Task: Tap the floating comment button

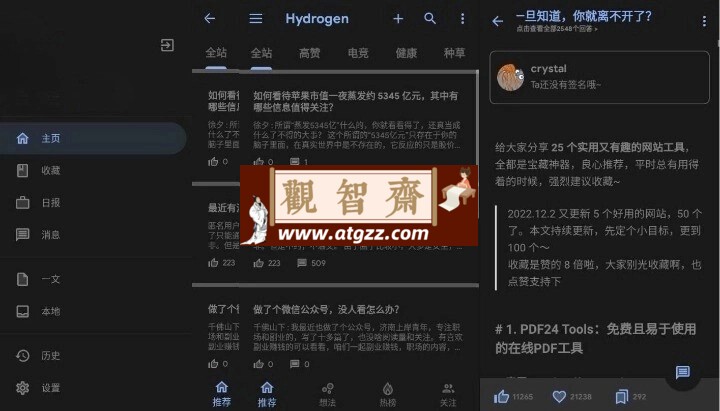Action: (682, 372)
